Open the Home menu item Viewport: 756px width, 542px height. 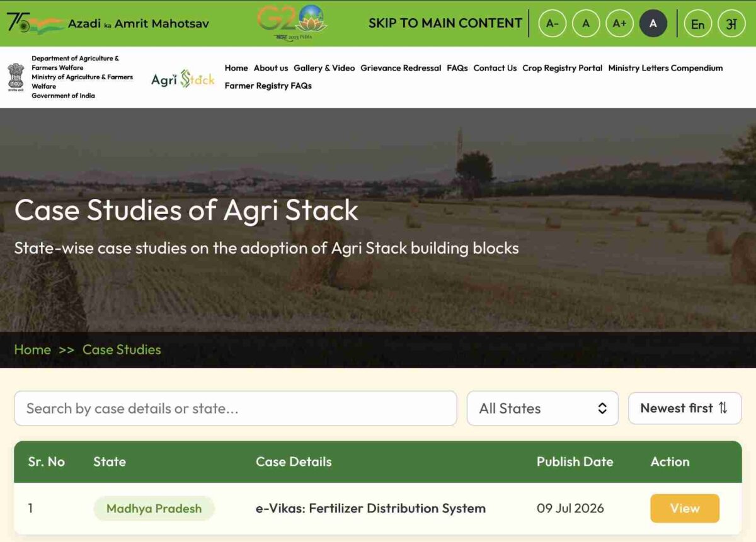coord(236,68)
